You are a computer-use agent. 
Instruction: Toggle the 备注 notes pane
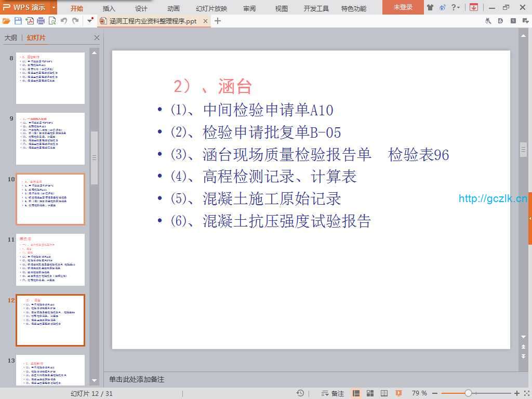click(333, 393)
